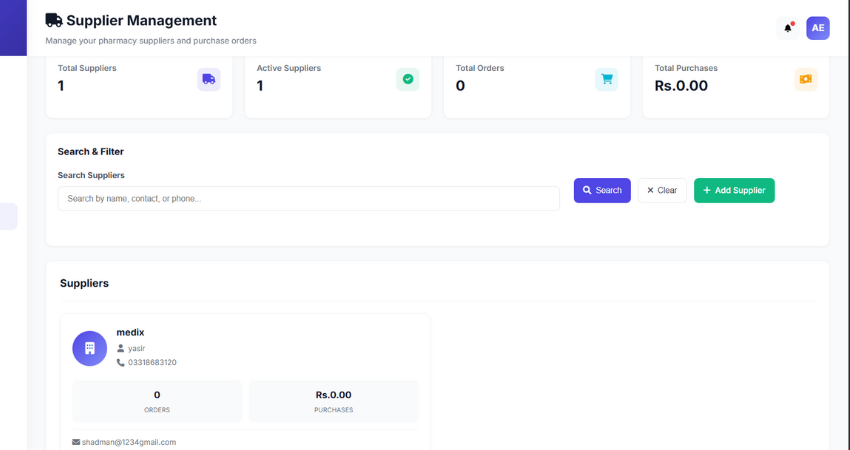Click the Total Suppliers truck icon
850x450 pixels.
[x=208, y=79]
